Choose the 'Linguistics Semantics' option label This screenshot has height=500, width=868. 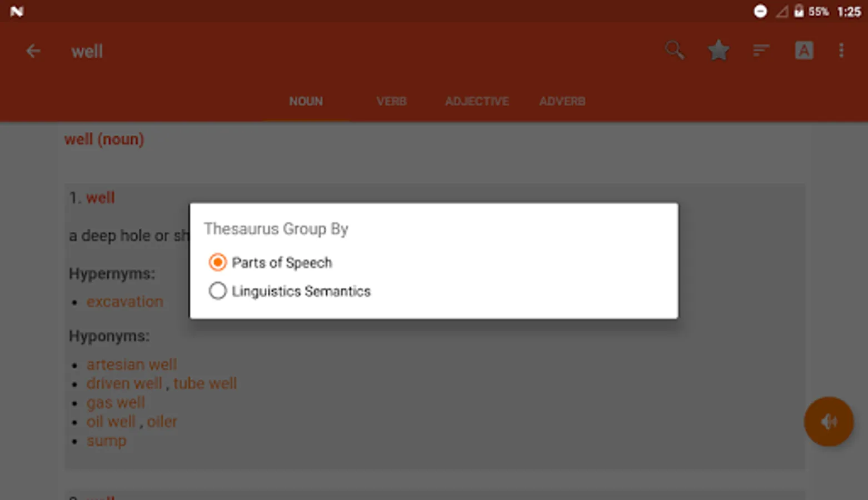click(x=301, y=291)
